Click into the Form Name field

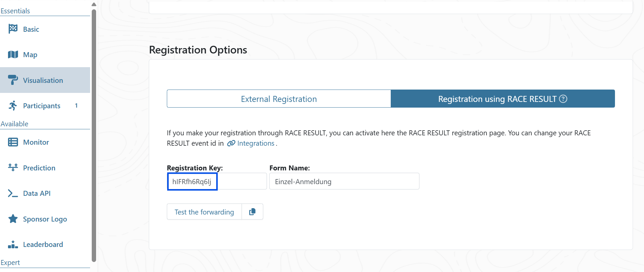click(x=344, y=181)
